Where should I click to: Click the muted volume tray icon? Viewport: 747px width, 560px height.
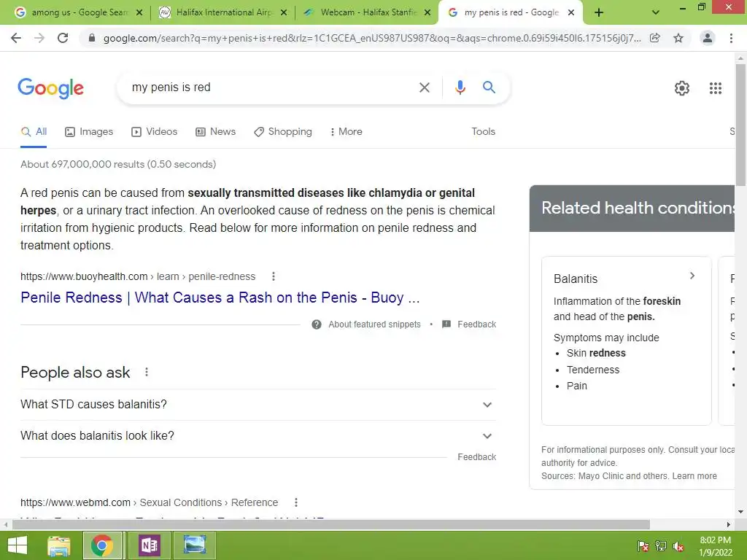pos(678,546)
